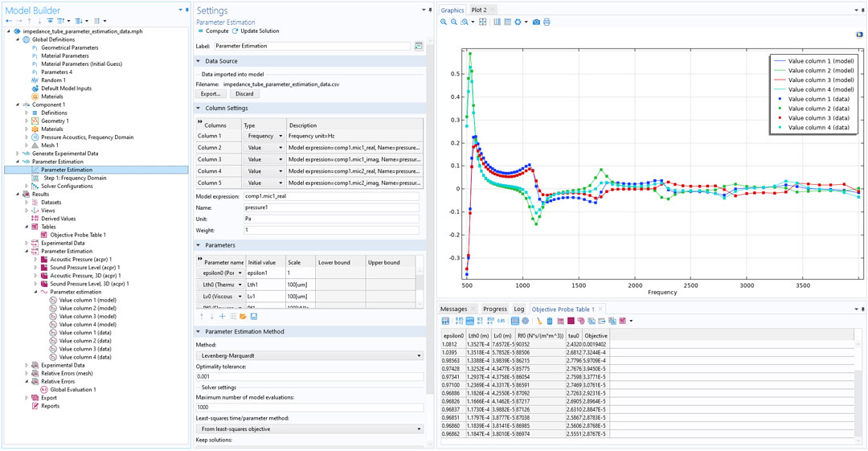The width and height of the screenshot is (868, 451).
Task: Open the Least-squares time/parameter method dropdown
Action: (x=309, y=429)
